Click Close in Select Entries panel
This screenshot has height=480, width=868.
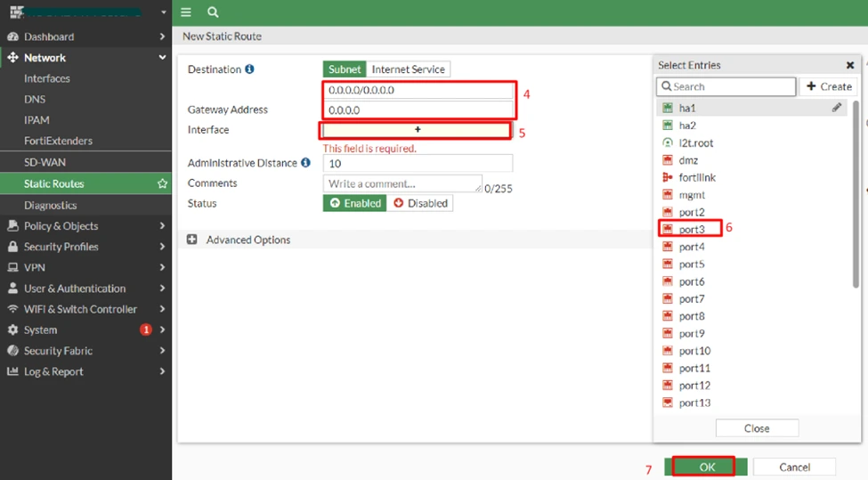click(x=757, y=428)
